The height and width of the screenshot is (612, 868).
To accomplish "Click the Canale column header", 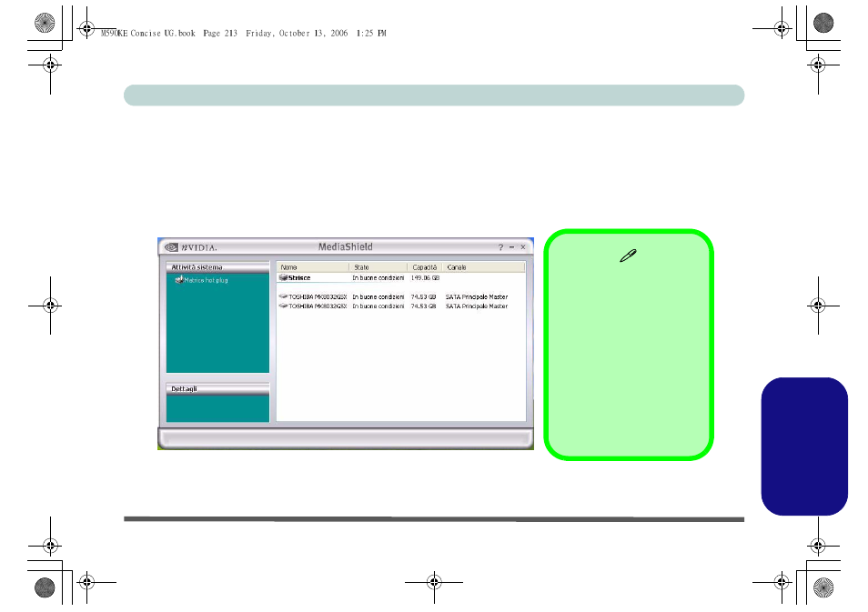I will [482, 267].
